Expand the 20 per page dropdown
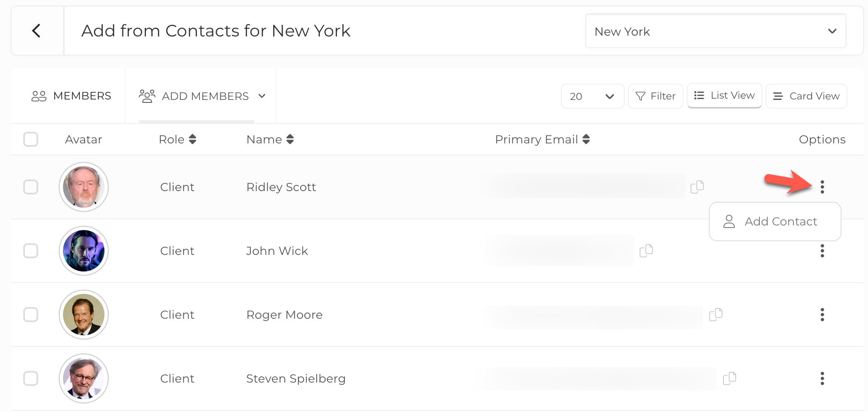 pyautogui.click(x=592, y=96)
